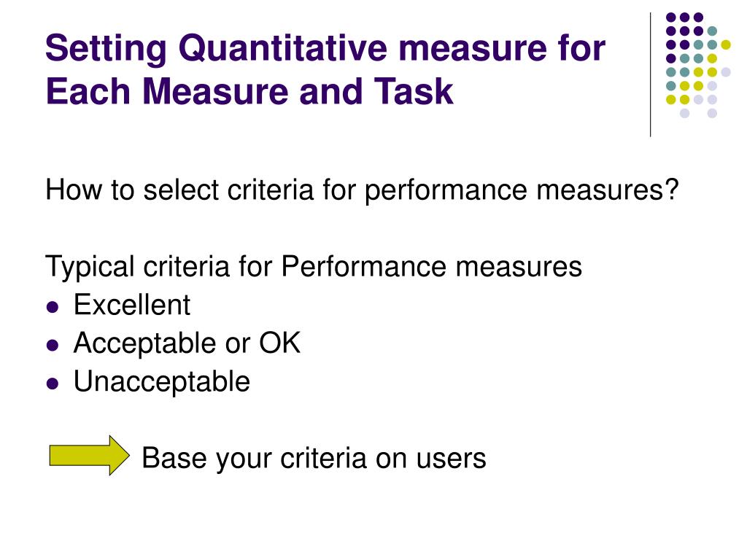This screenshot has height=560, width=747.
Task: Click the question mark after measures
Action: click(x=672, y=189)
